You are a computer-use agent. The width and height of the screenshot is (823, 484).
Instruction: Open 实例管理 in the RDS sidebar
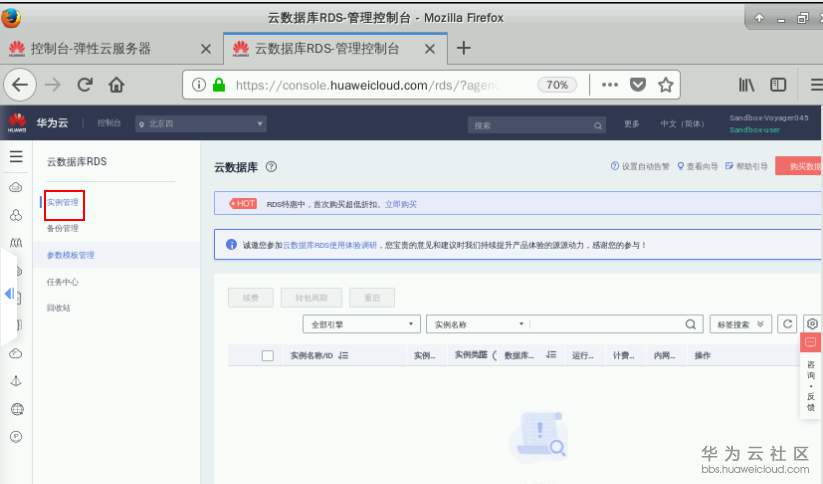(63, 203)
